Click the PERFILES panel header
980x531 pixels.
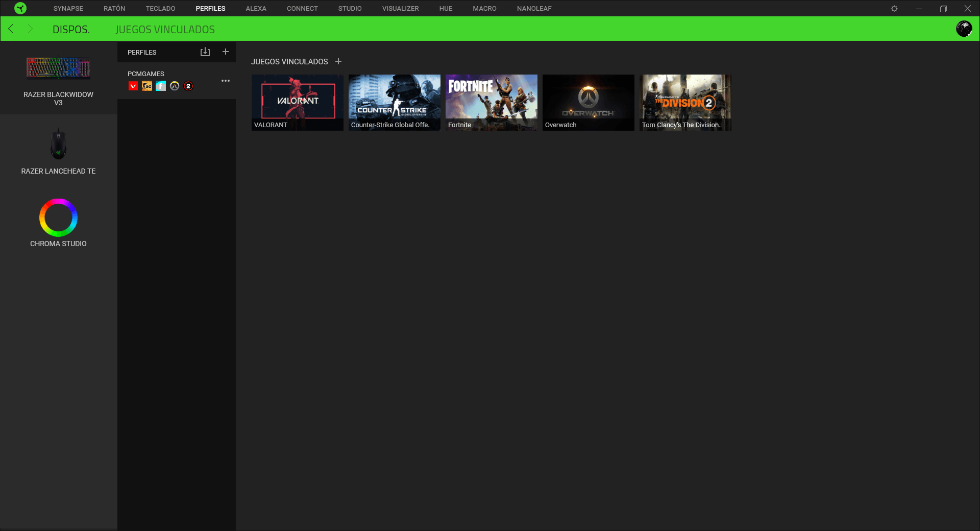coord(142,52)
